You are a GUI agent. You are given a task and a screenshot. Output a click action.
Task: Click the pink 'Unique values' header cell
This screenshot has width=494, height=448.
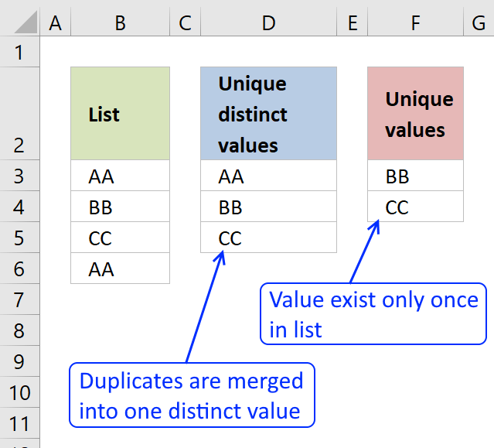coord(415,114)
